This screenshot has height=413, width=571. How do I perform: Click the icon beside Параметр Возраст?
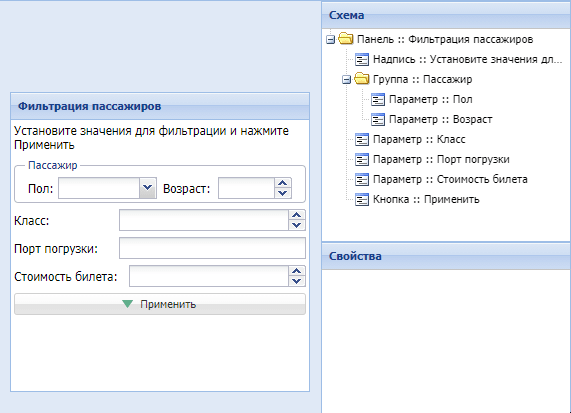pyautogui.click(x=378, y=119)
